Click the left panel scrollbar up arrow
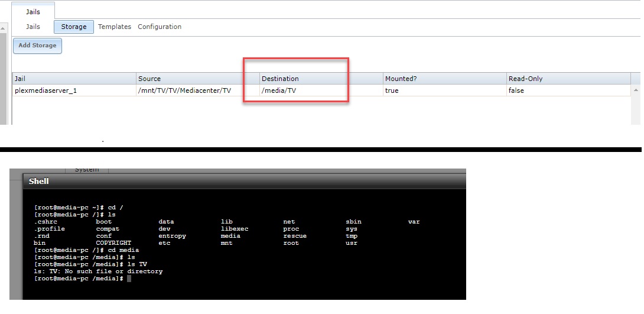The height and width of the screenshot is (314, 644). pos(2,28)
